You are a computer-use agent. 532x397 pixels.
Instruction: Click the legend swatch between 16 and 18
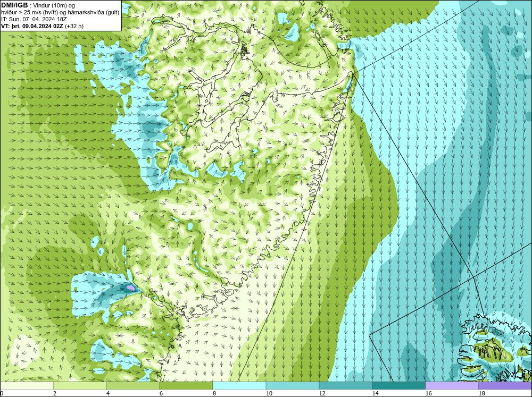tap(452, 386)
